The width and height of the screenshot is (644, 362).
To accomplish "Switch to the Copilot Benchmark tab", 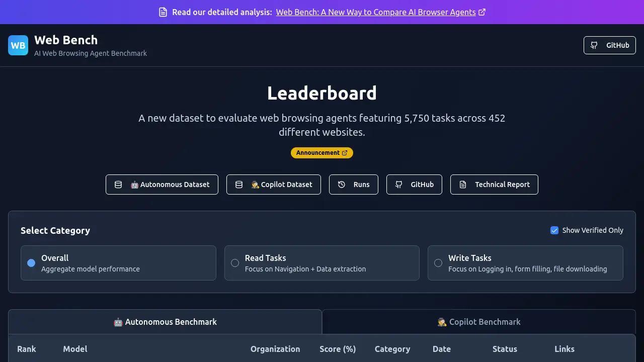I will click(479, 322).
